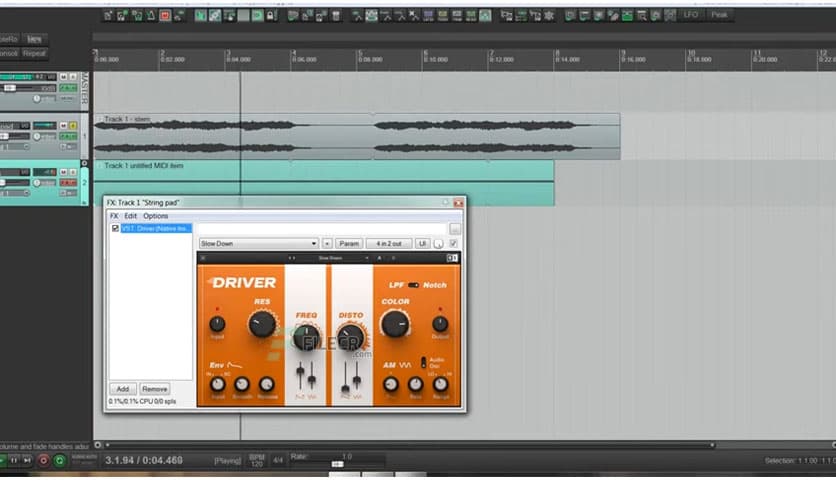This screenshot has width=836, height=484.
Task: Flip the Audio / Osc switch
Action: 424,362
